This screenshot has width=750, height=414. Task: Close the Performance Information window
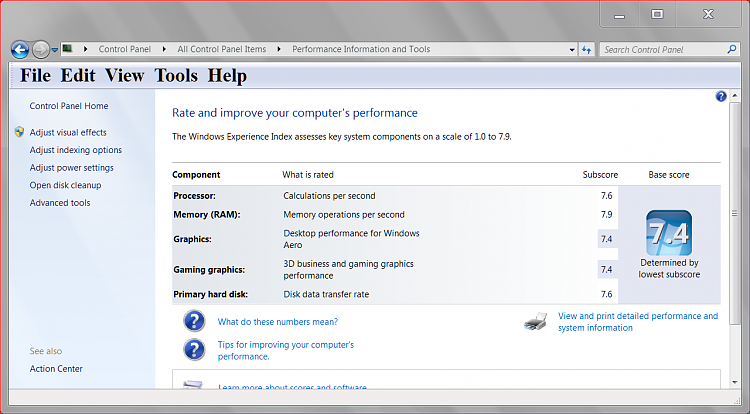tap(708, 14)
